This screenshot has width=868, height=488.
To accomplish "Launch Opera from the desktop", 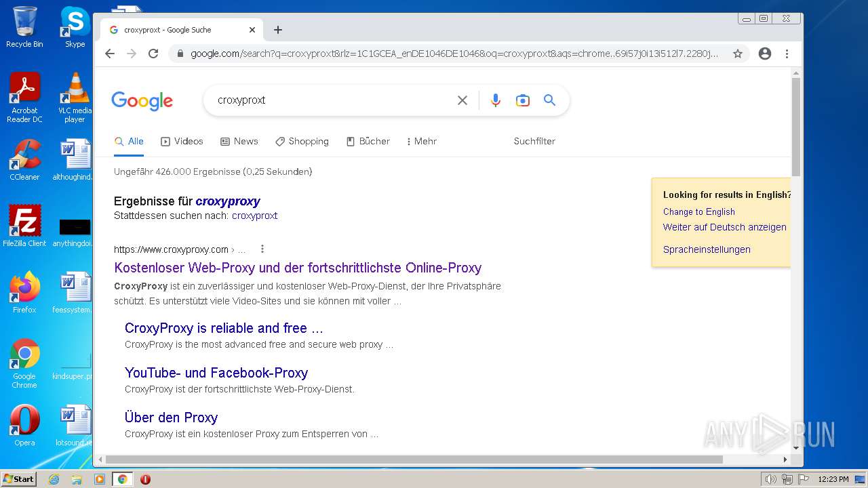I will coord(24,426).
